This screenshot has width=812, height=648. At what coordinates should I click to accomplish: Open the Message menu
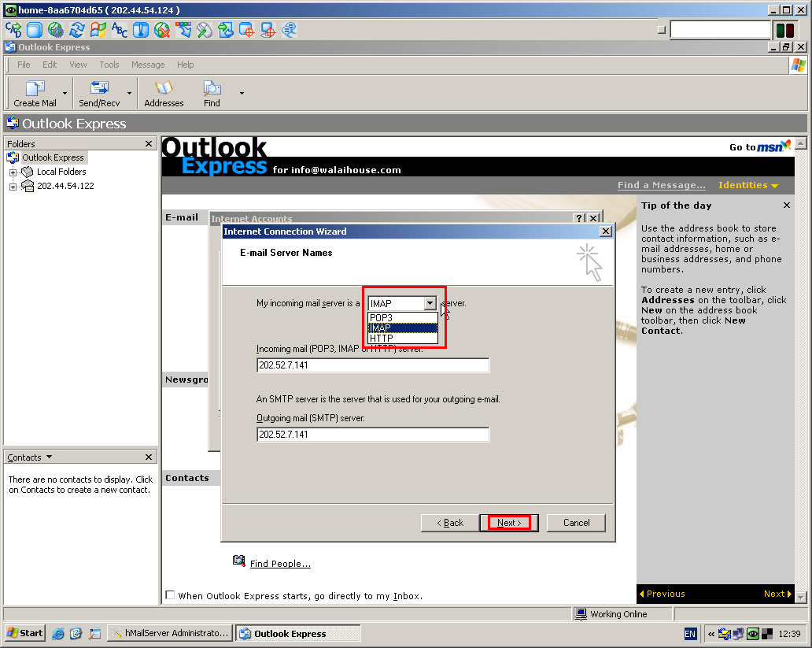(x=148, y=65)
